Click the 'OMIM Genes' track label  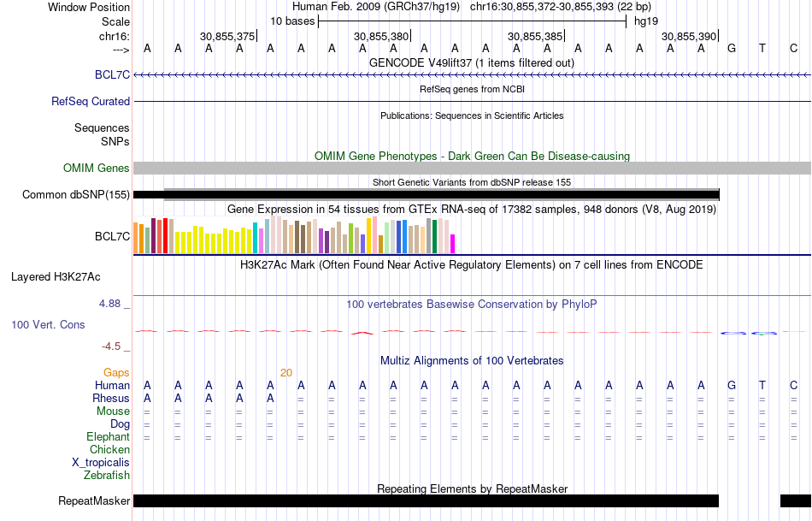(96, 168)
